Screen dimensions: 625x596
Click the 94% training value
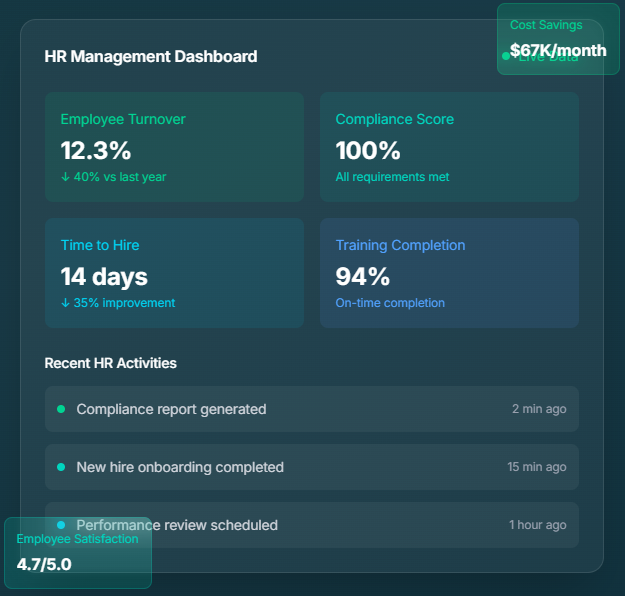click(x=363, y=277)
